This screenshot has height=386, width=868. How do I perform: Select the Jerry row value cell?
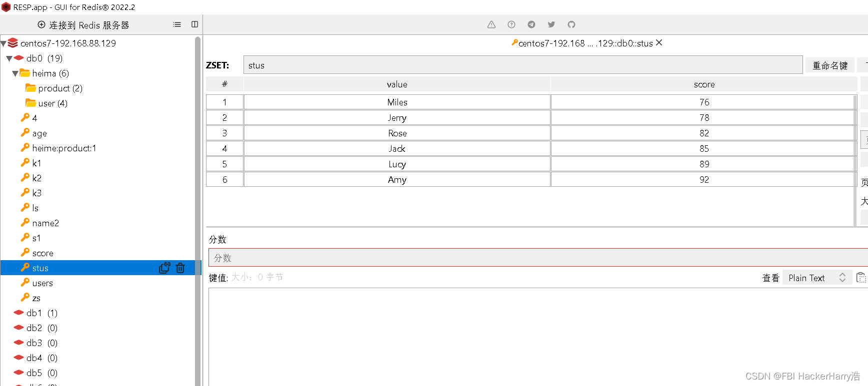[x=397, y=117]
